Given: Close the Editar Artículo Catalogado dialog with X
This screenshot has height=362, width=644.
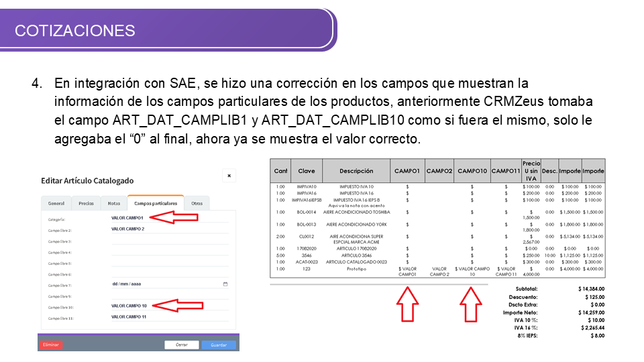Looking at the screenshot, I should pos(229,176).
